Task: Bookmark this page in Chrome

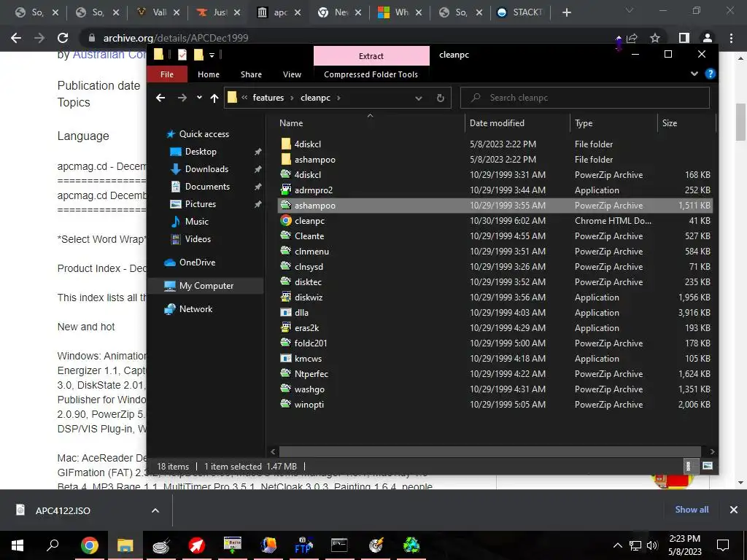Action: click(655, 38)
